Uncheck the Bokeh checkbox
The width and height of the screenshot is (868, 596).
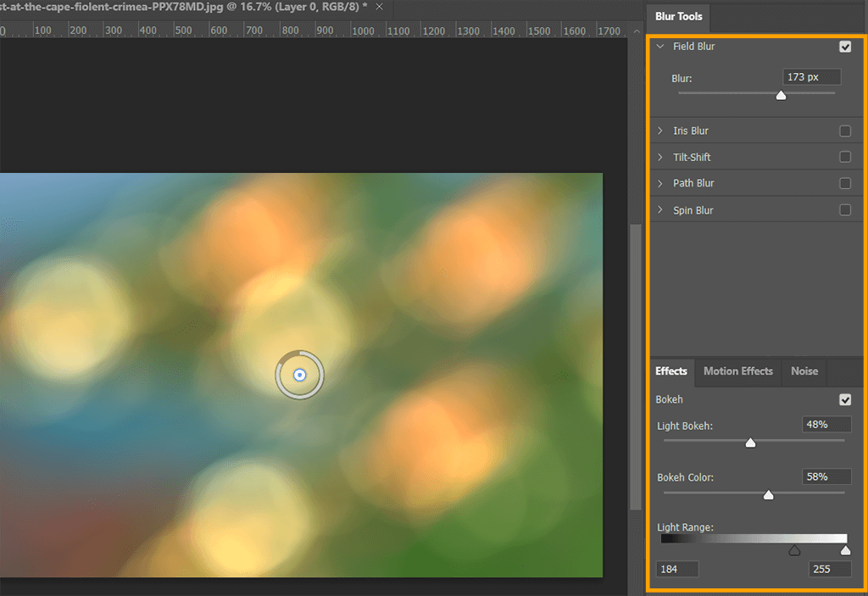[x=845, y=399]
